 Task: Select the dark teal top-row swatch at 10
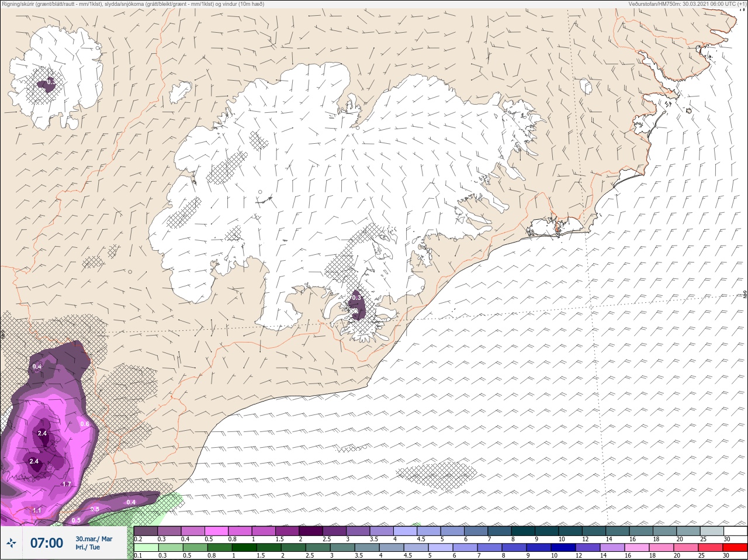[571, 531]
